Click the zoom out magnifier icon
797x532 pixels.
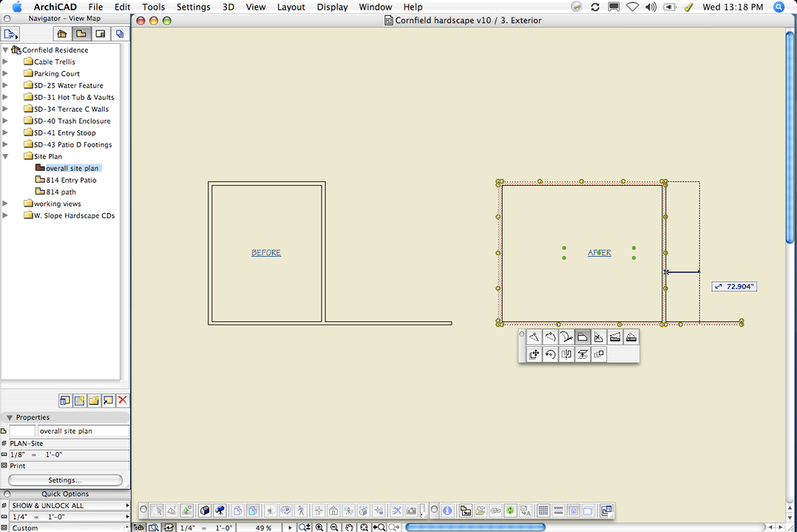(334, 527)
